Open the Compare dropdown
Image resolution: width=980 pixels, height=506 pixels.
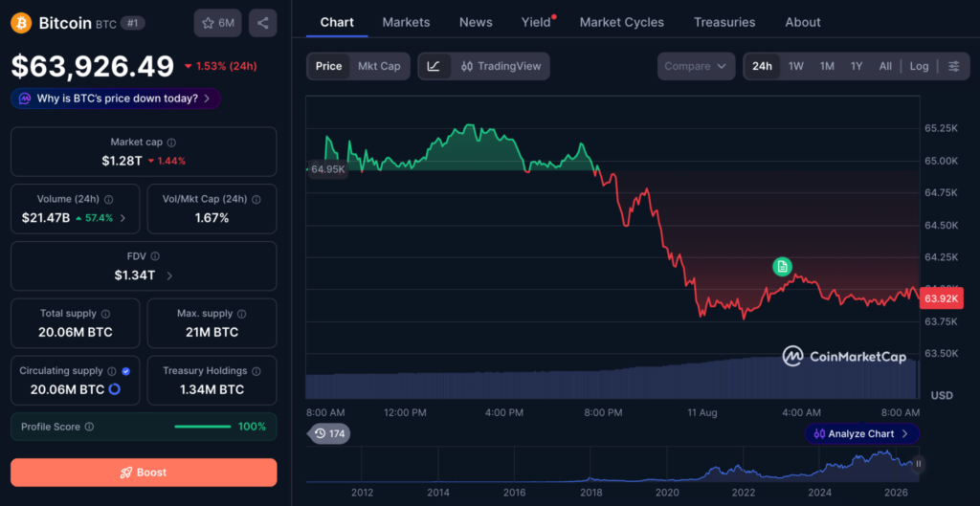pos(697,66)
